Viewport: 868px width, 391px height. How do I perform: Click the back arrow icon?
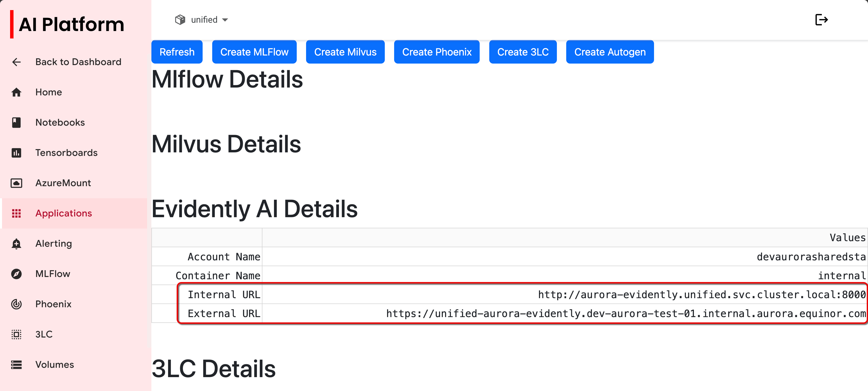16,62
